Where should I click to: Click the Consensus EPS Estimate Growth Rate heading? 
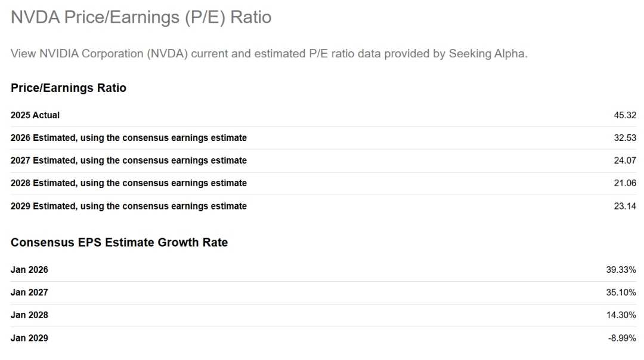point(119,242)
